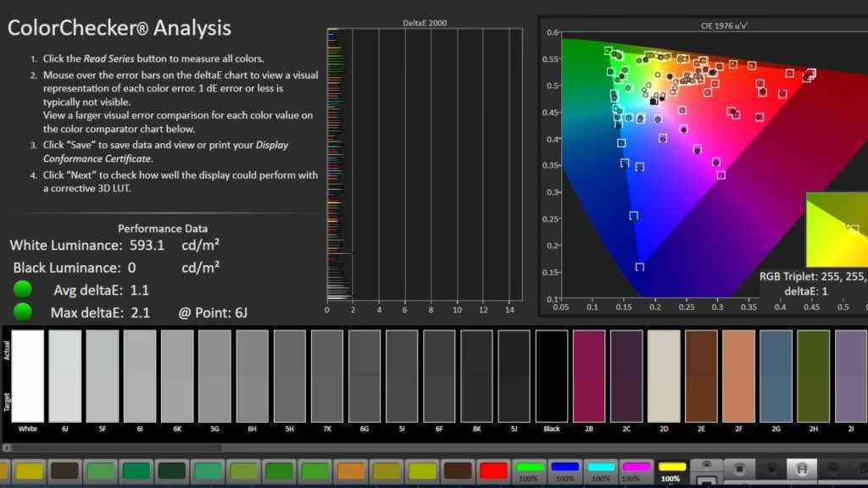Image resolution: width=868 pixels, height=488 pixels.
Task: Click the 6I gray swatch
Action: coord(140,376)
